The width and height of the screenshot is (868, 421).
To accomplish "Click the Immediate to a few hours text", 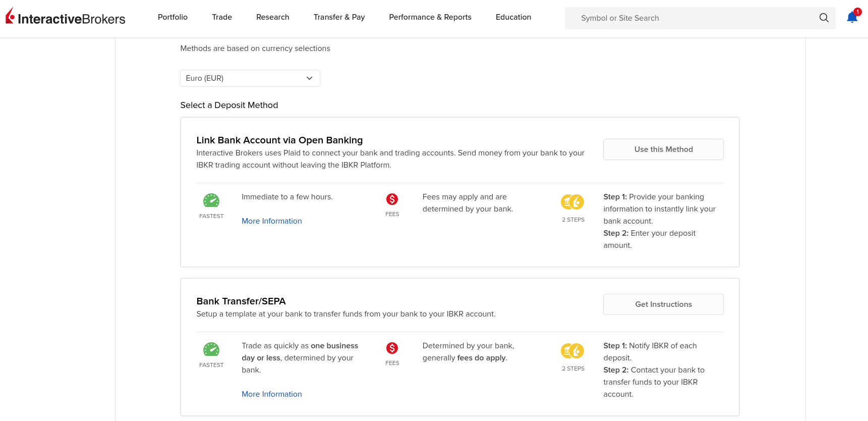I will (287, 197).
